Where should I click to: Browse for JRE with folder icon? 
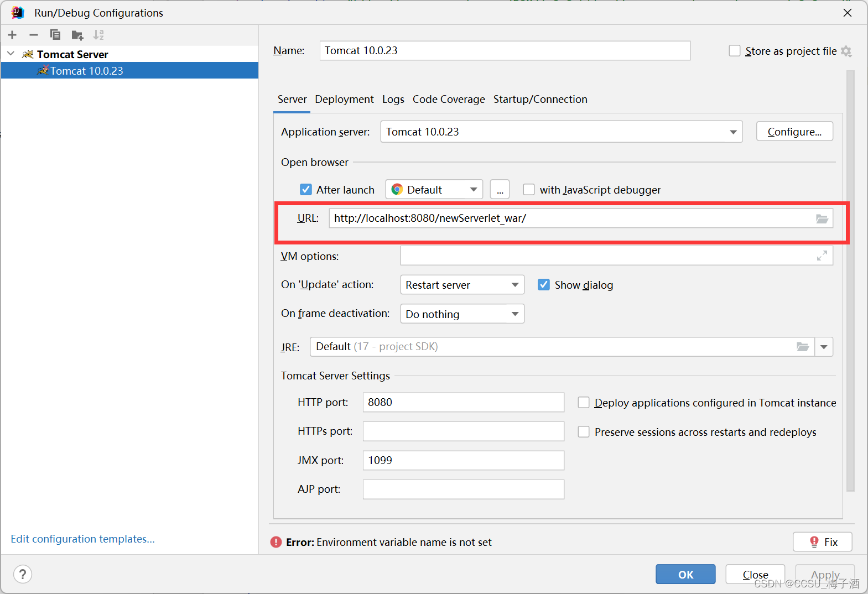click(803, 347)
